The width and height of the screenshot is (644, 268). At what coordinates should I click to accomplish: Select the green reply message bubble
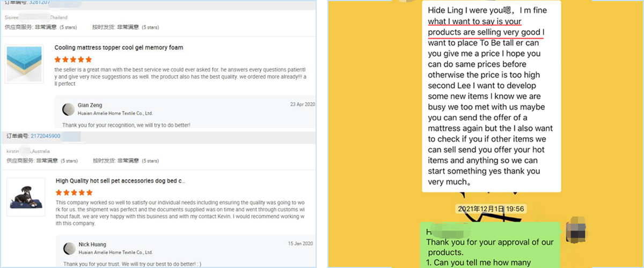tap(490, 245)
